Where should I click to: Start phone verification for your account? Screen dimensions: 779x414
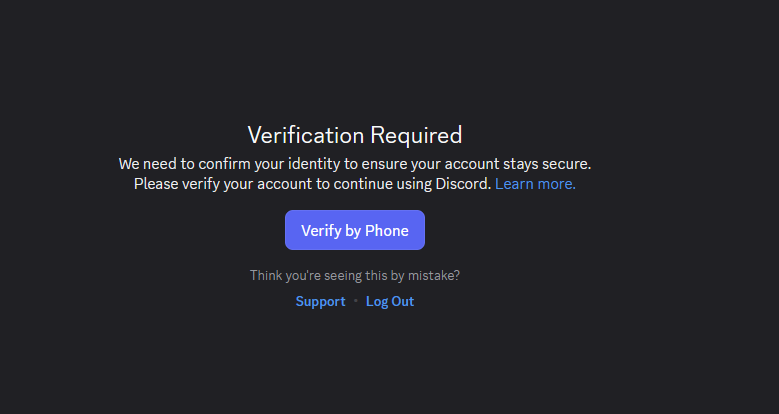355,230
